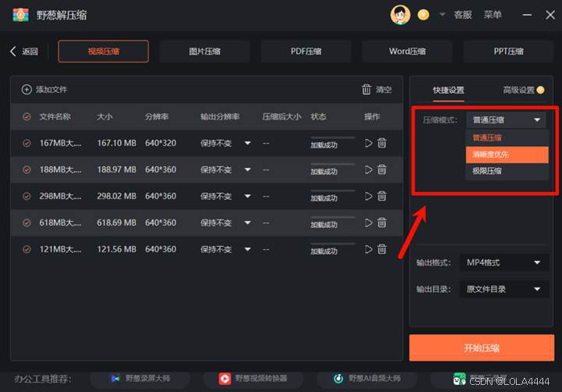
Task: Click the 640*320 resolution cell
Action: tap(161, 143)
